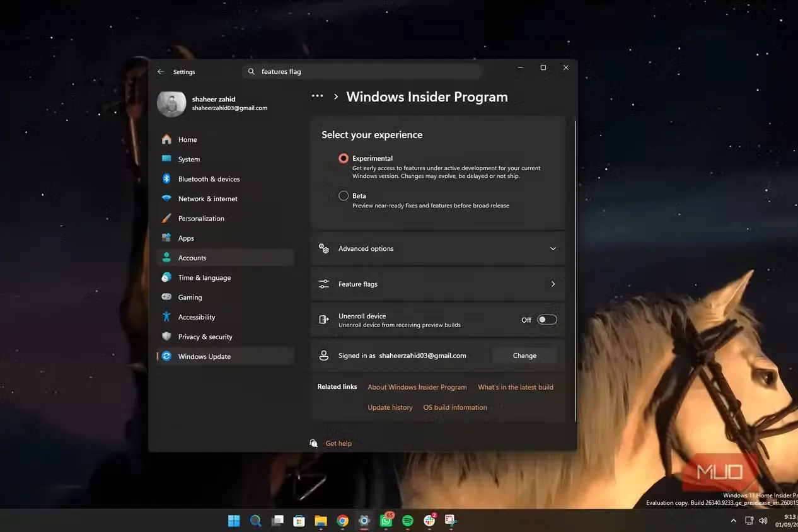Click the volume speaker icon in tray
Image resolution: width=798 pixels, height=532 pixels.
[x=763, y=521]
